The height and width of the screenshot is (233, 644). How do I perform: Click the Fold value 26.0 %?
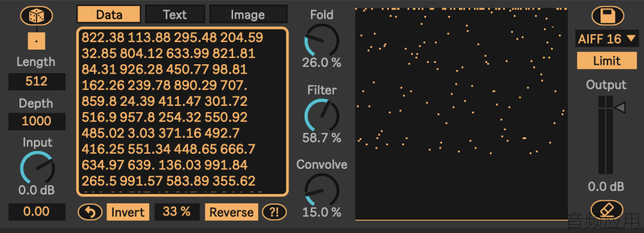pyautogui.click(x=322, y=62)
